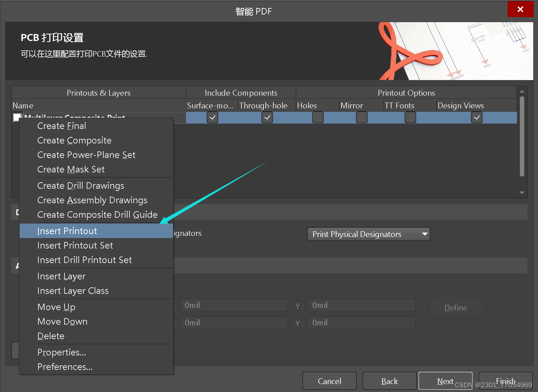538x392 pixels.
Task: Close the Smart PDF dialog
Action: tap(520, 9)
